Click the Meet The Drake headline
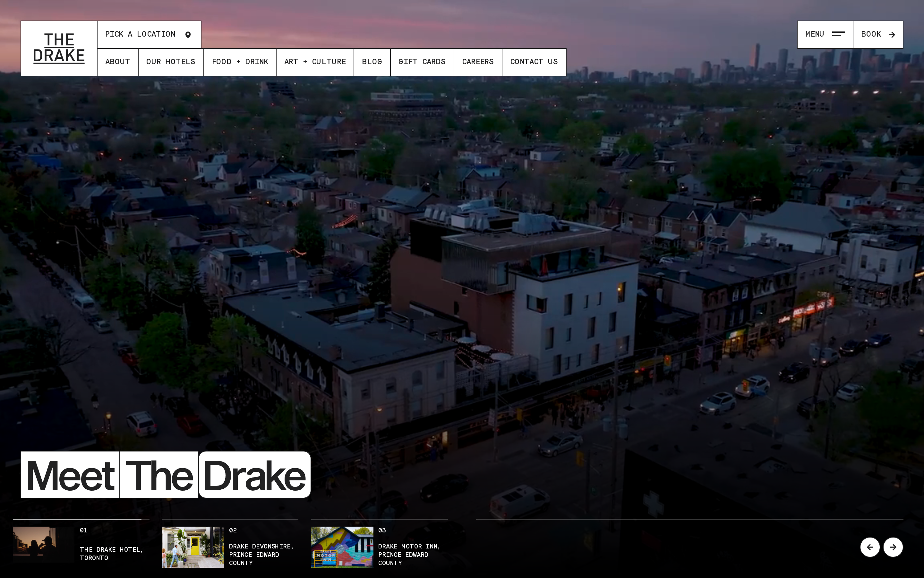The height and width of the screenshot is (578, 924). point(166,474)
